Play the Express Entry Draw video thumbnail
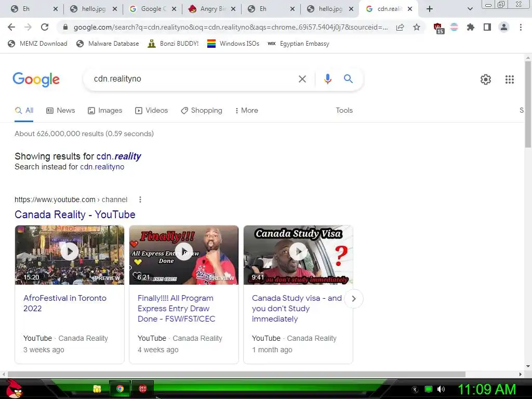The width and height of the screenshot is (532, 399). 184,255
